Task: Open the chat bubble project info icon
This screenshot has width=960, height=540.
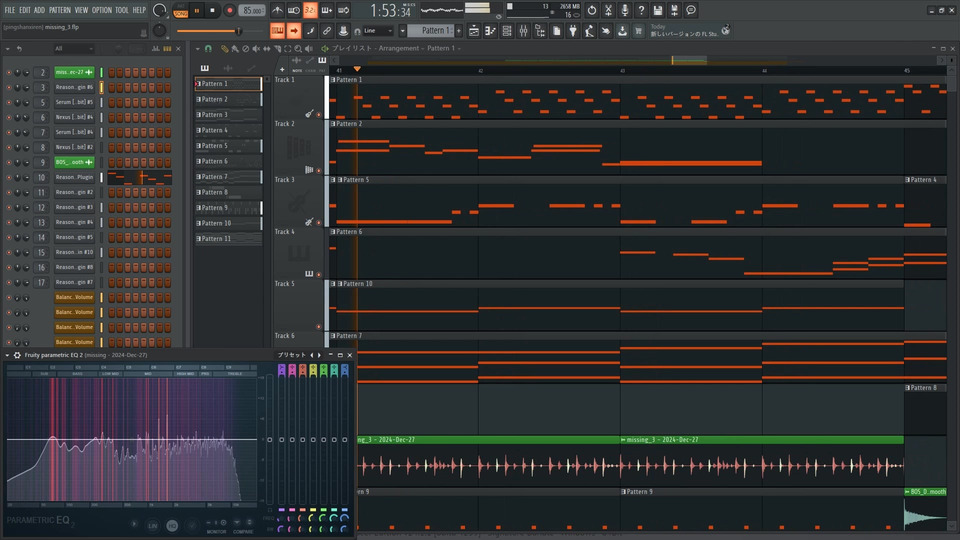Action: coord(691,10)
